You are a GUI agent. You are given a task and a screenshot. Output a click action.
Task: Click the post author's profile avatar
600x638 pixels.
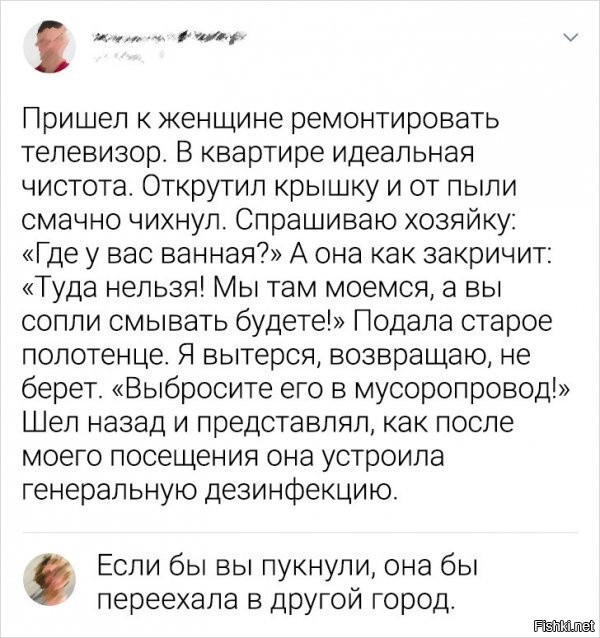tap(46, 46)
